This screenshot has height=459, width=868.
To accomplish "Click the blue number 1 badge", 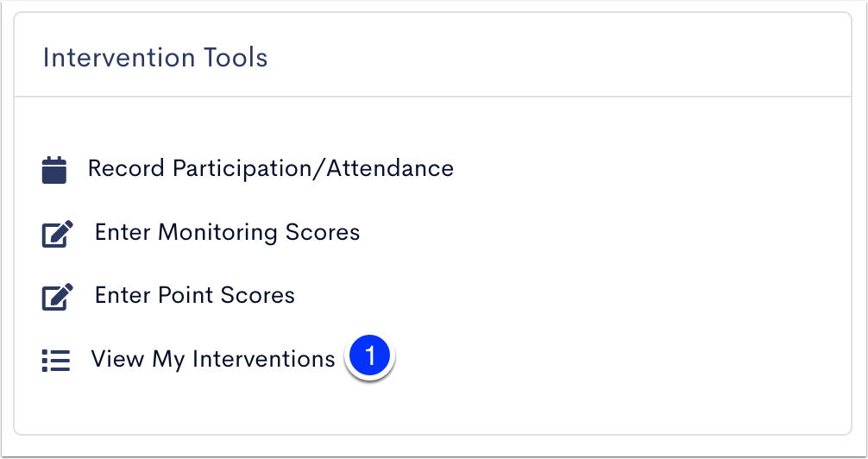I will click(x=369, y=356).
